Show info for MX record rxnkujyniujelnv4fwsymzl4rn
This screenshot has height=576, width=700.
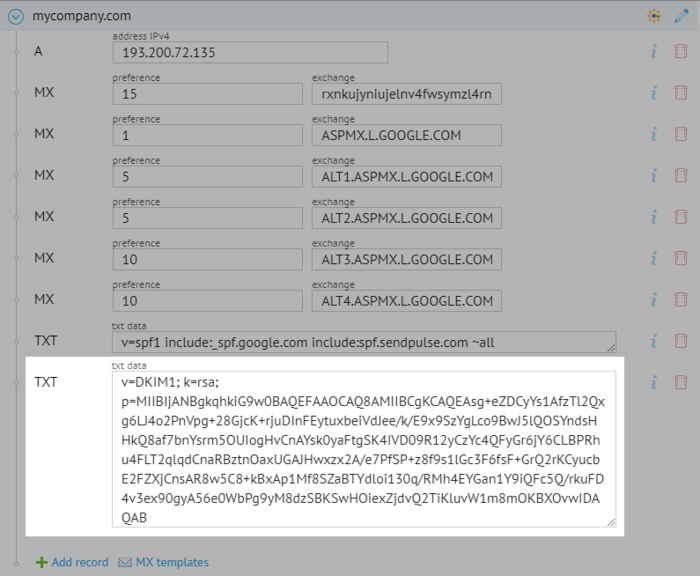tap(654, 93)
